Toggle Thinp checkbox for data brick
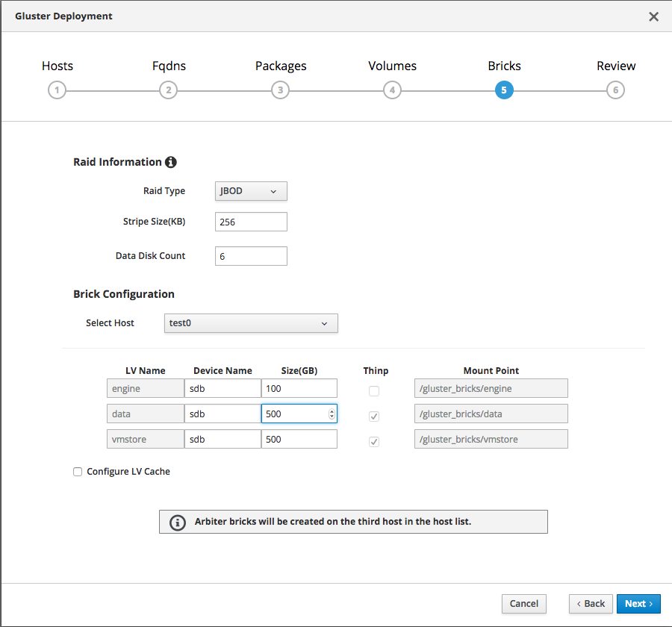This screenshot has height=627, width=672. (x=374, y=417)
